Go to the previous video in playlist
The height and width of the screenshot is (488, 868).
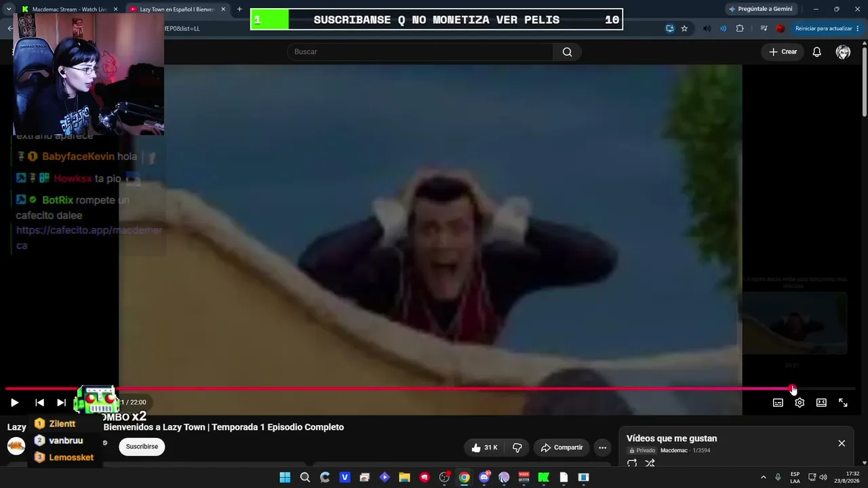click(x=39, y=403)
